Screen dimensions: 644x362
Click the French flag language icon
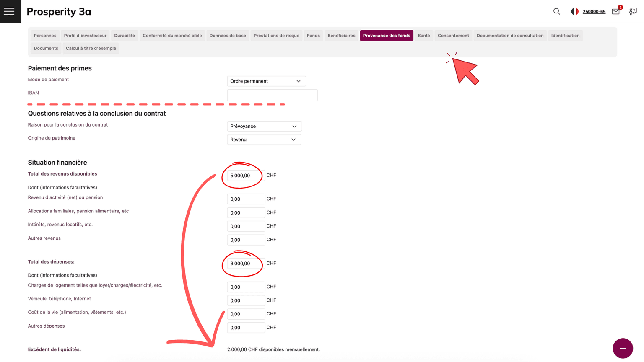point(575,11)
